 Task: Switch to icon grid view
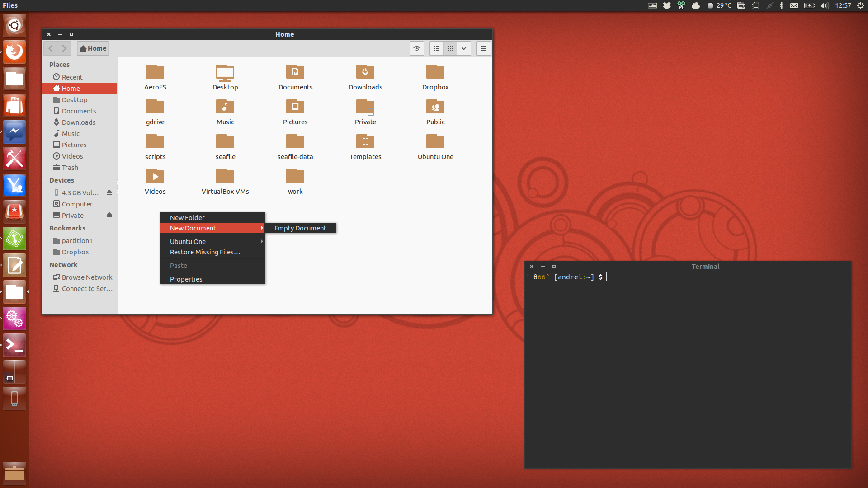pos(450,48)
